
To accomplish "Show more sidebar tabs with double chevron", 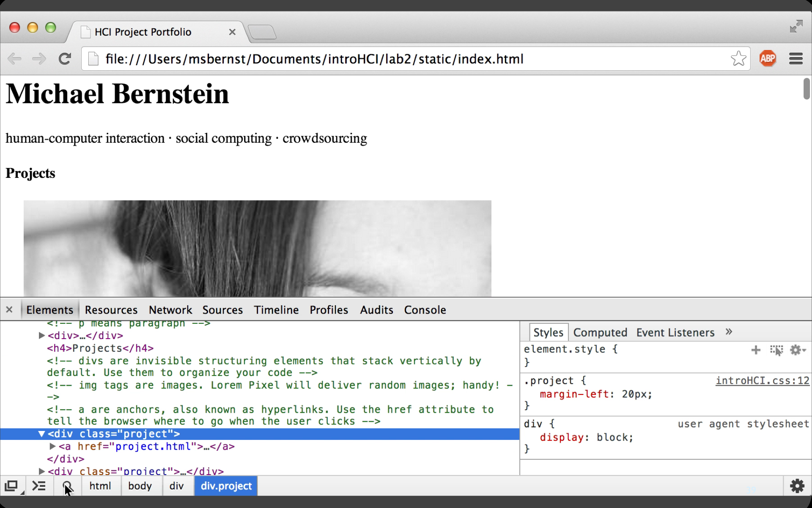I will pos(729,332).
